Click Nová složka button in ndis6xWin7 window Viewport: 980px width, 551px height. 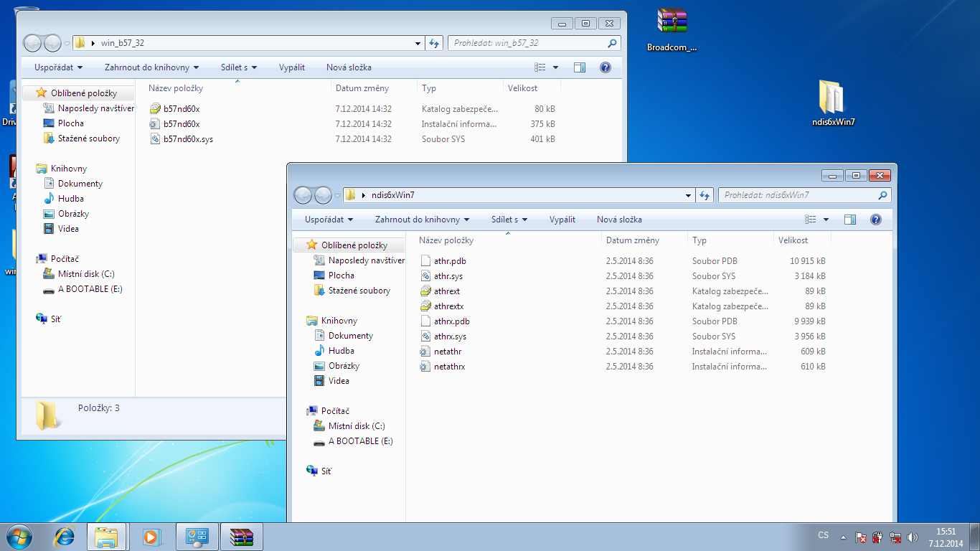(619, 220)
